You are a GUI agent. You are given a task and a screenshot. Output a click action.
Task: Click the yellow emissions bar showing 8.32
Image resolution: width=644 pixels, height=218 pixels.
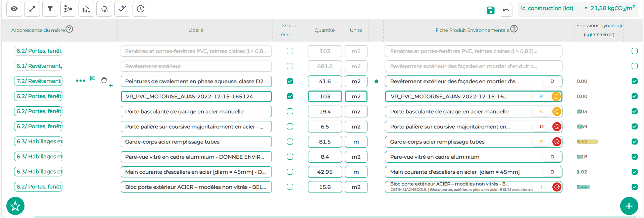(587, 142)
